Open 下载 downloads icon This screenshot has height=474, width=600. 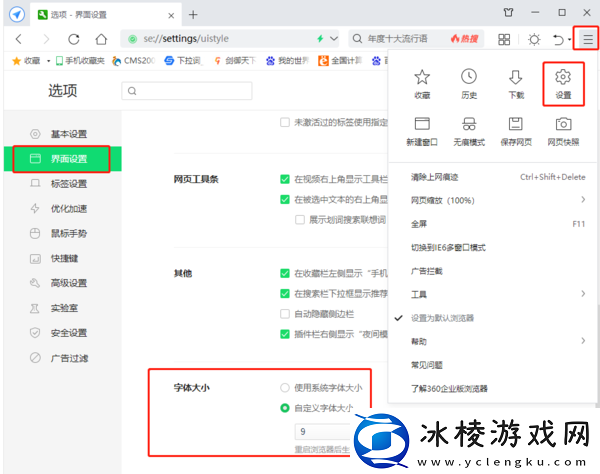(x=516, y=84)
